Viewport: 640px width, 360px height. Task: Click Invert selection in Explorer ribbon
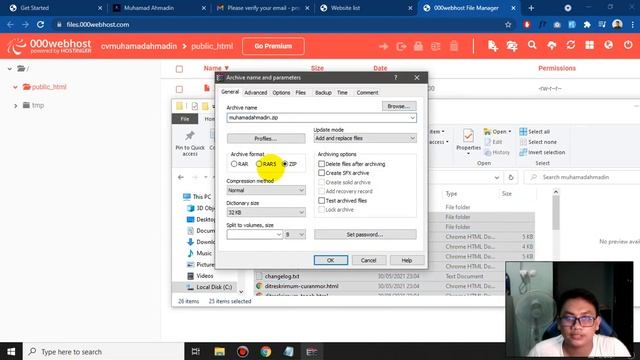542,152
